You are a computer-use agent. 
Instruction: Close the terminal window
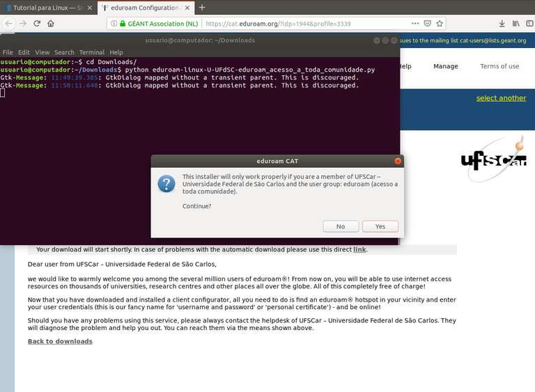tap(394, 40)
